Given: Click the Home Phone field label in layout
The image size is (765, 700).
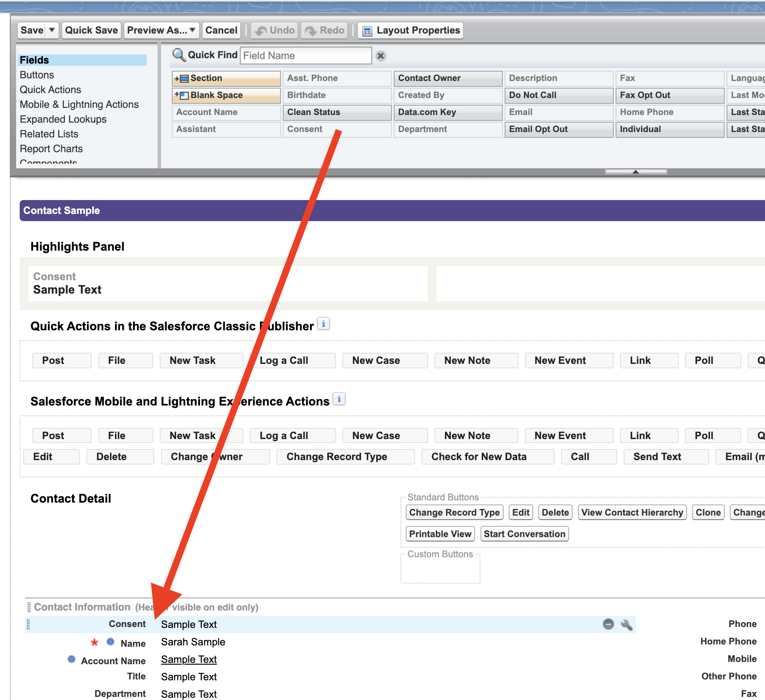Looking at the screenshot, I should tap(728, 641).
